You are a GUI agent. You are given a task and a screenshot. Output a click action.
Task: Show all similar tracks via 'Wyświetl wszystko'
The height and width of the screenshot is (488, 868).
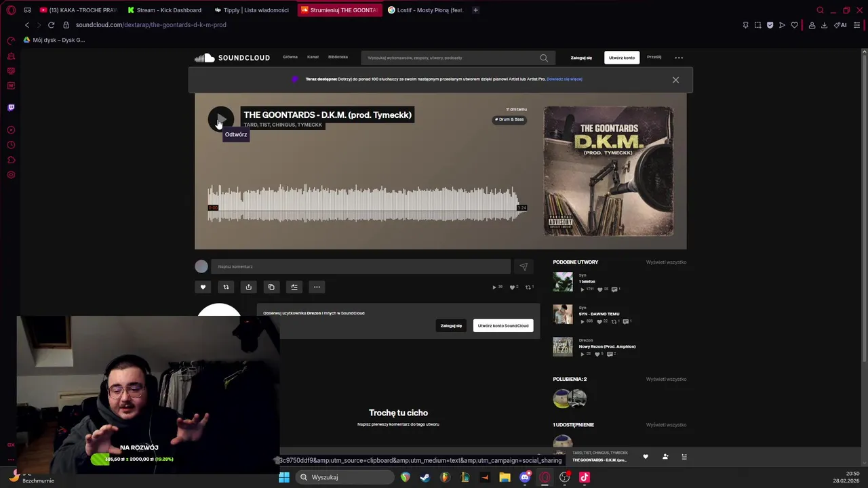pos(666,262)
